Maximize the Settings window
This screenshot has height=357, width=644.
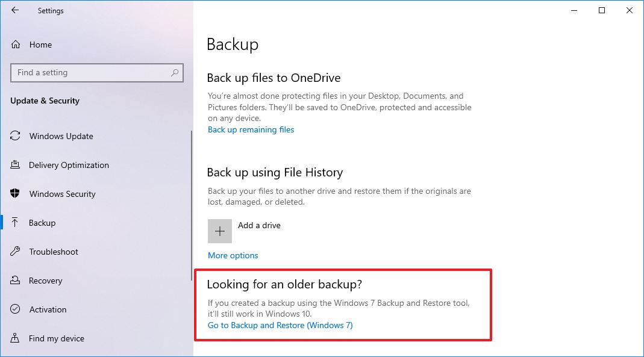pos(601,10)
